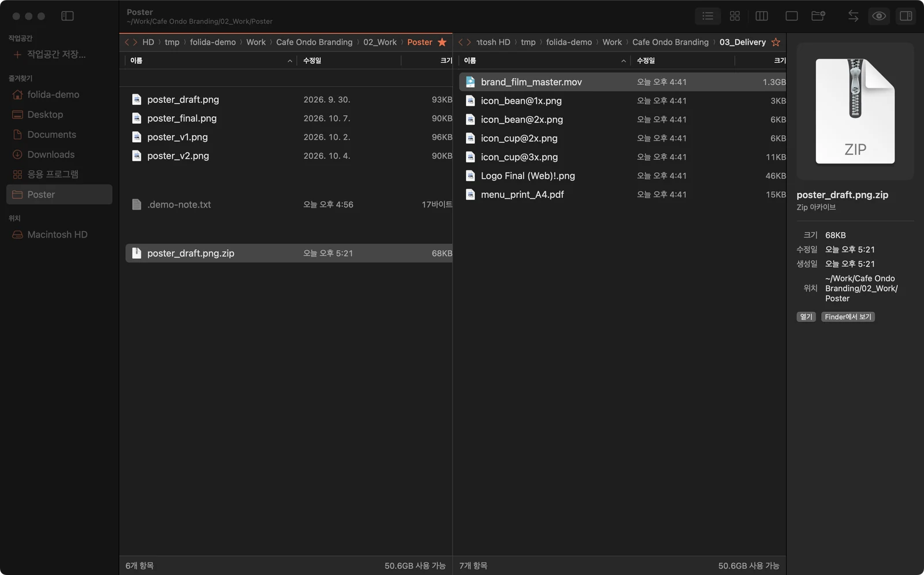This screenshot has height=575, width=924.
Task: Click the 열기 button in inspector
Action: (806, 317)
